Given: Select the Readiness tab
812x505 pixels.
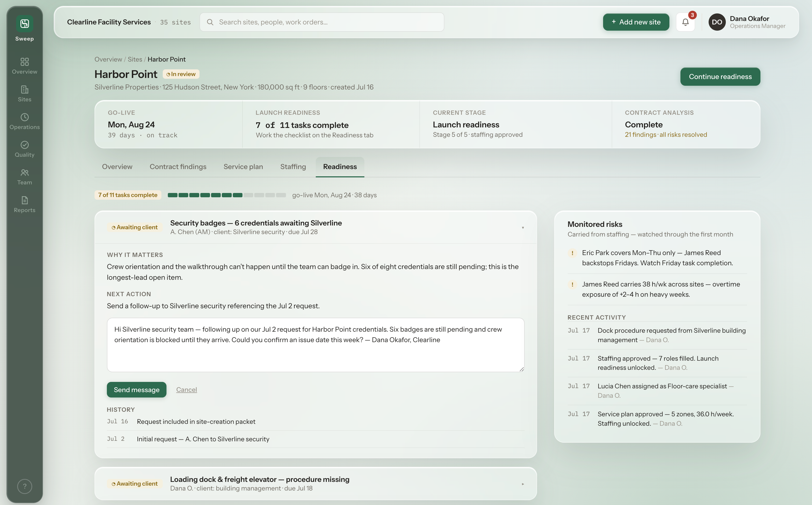Looking at the screenshot, I should coord(340,167).
